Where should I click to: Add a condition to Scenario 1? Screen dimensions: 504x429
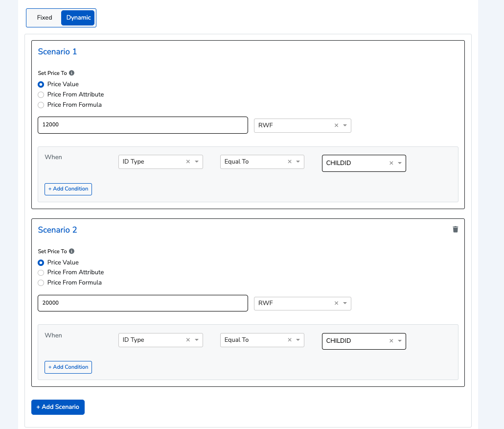click(x=68, y=189)
